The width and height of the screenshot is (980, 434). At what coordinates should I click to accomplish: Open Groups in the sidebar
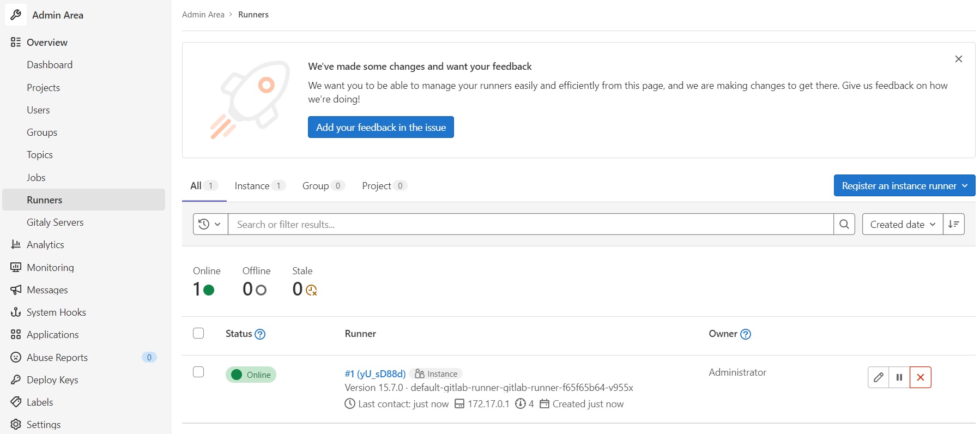[x=83, y=132]
